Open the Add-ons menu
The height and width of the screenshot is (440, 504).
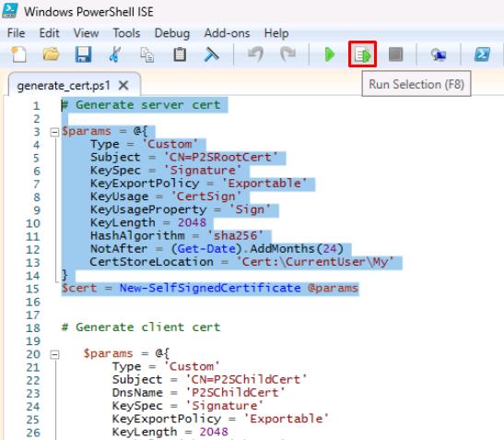point(227,33)
